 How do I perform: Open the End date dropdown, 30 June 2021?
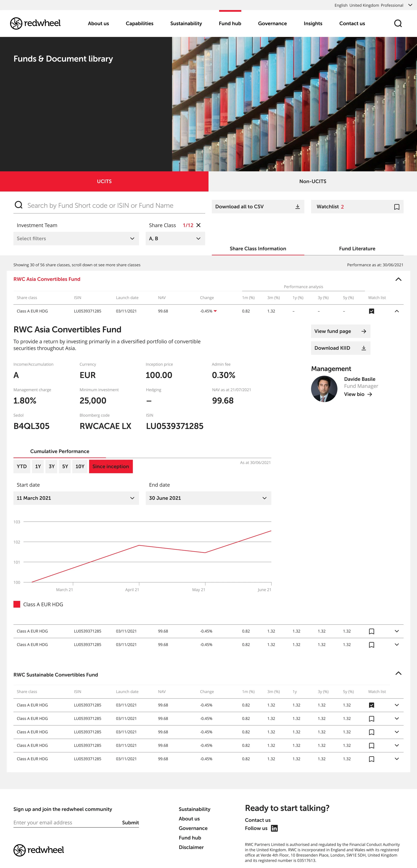coord(208,498)
